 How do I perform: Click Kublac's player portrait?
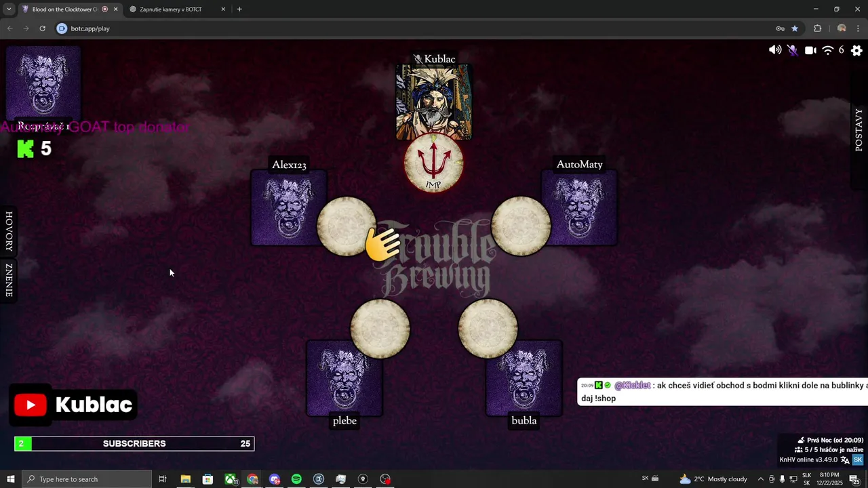pyautogui.click(x=434, y=102)
